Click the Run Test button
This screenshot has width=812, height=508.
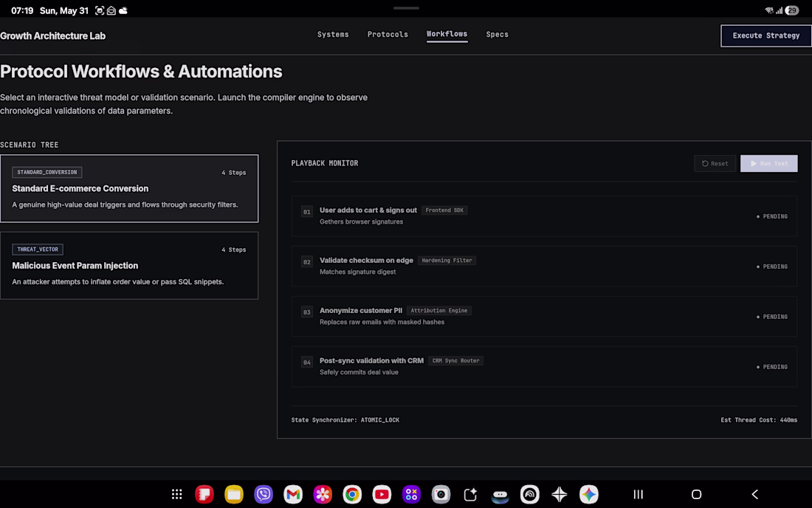pos(768,164)
